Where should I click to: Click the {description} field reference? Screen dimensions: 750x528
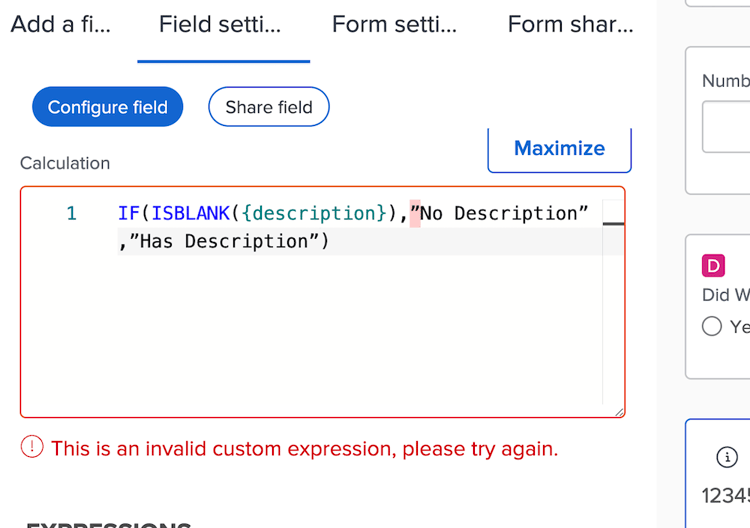tap(314, 213)
